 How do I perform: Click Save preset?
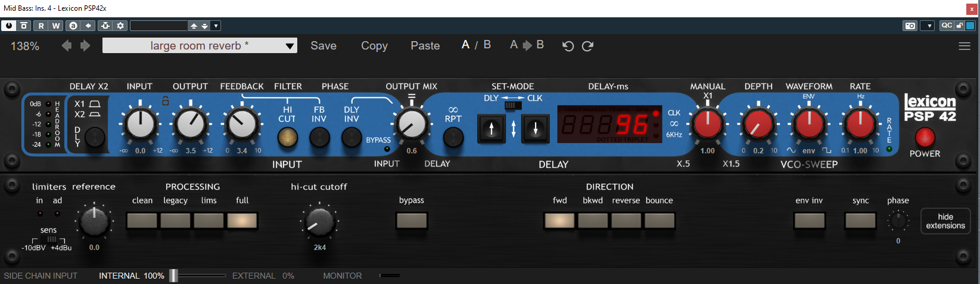(x=323, y=45)
